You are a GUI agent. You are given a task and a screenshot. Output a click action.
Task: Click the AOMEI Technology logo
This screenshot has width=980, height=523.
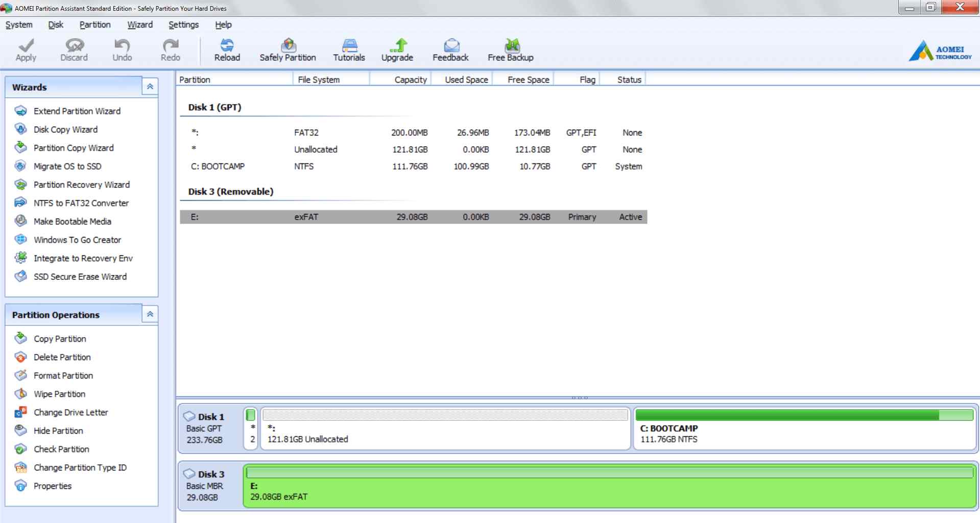(941, 51)
